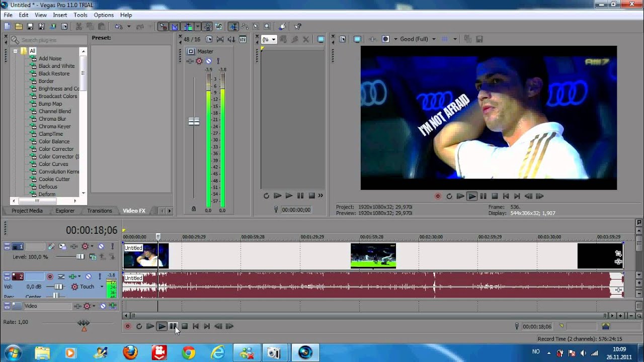Open the Split Screen View dropdown arrow
The width and height of the screenshot is (644, 362).
(395, 39)
